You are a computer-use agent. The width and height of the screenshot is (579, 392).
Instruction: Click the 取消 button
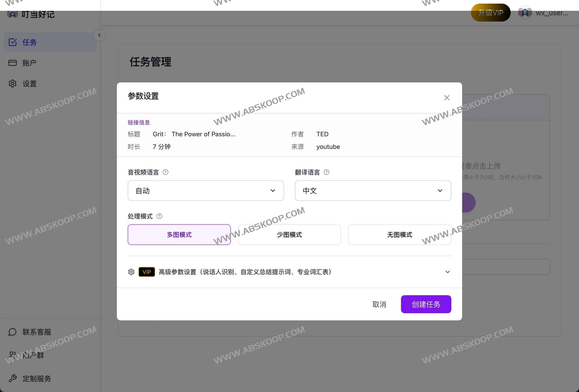coord(379,304)
